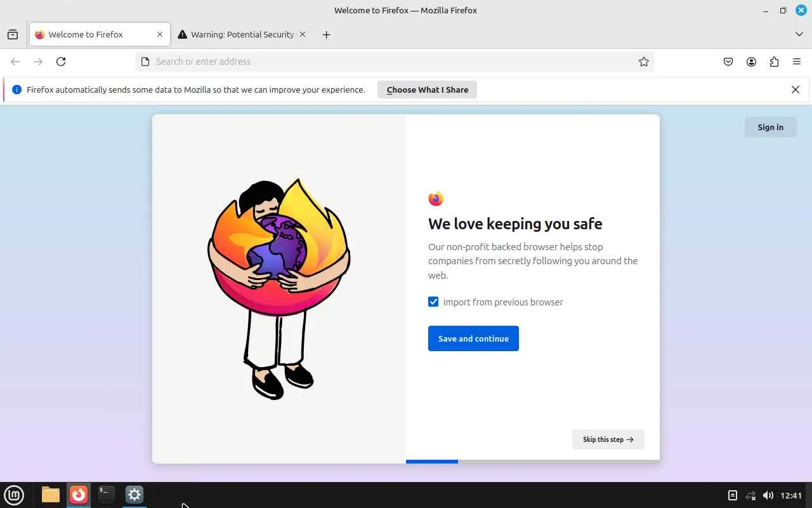Image resolution: width=812 pixels, height=508 pixels.
Task: Click Skip this step
Action: click(x=608, y=439)
